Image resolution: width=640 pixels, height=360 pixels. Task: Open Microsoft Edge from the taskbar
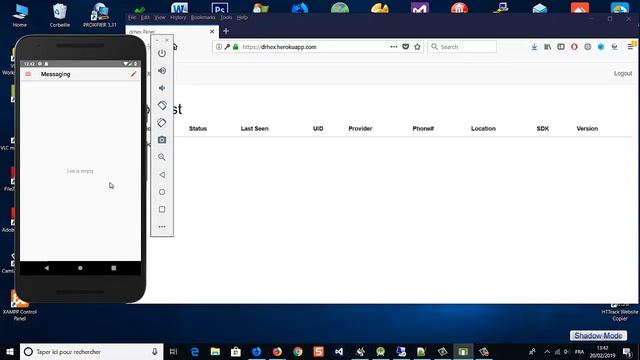pos(195,352)
